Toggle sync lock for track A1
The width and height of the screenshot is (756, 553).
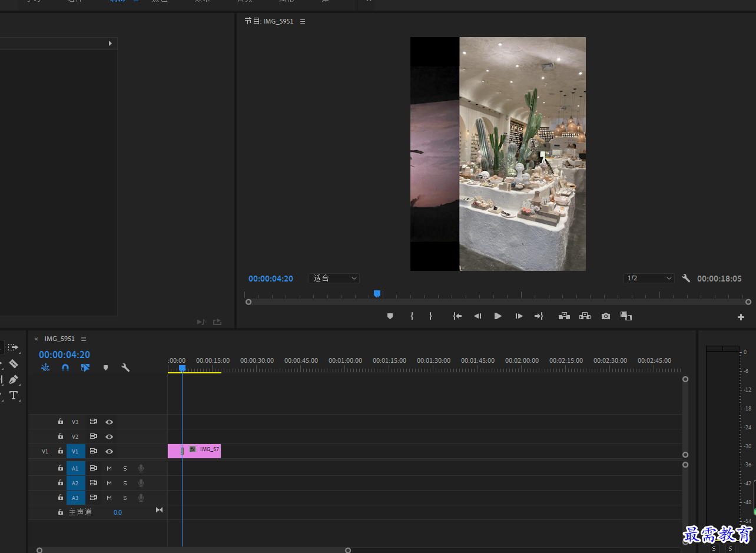[94, 468]
